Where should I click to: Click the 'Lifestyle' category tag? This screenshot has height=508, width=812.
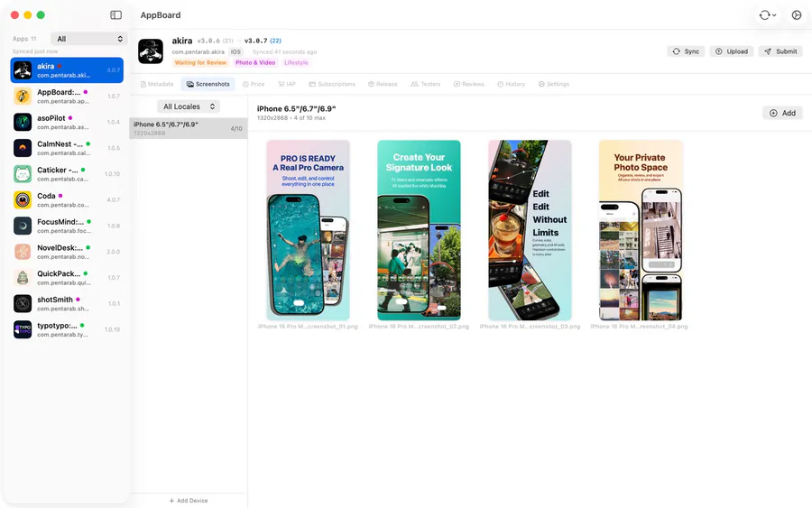[x=296, y=62]
